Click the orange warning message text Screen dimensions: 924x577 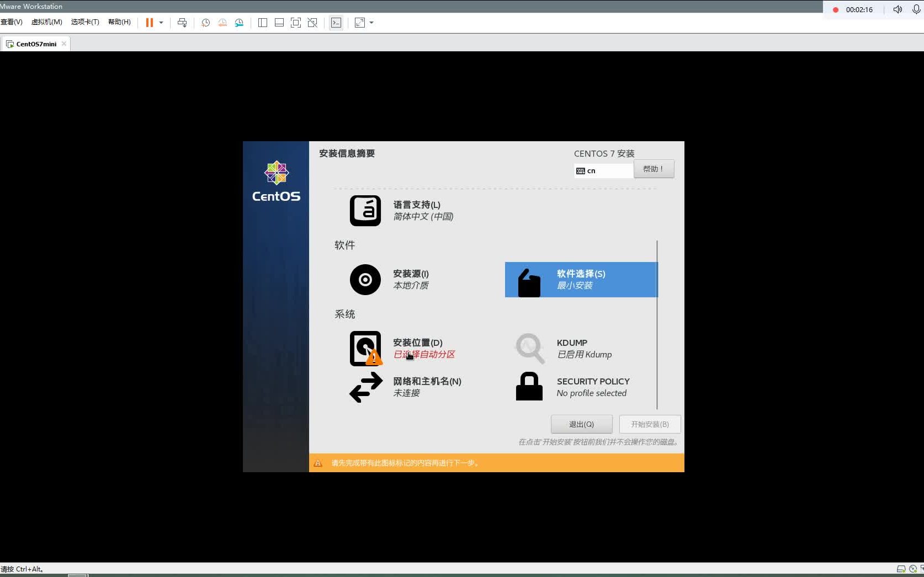(x=406, y=463)
